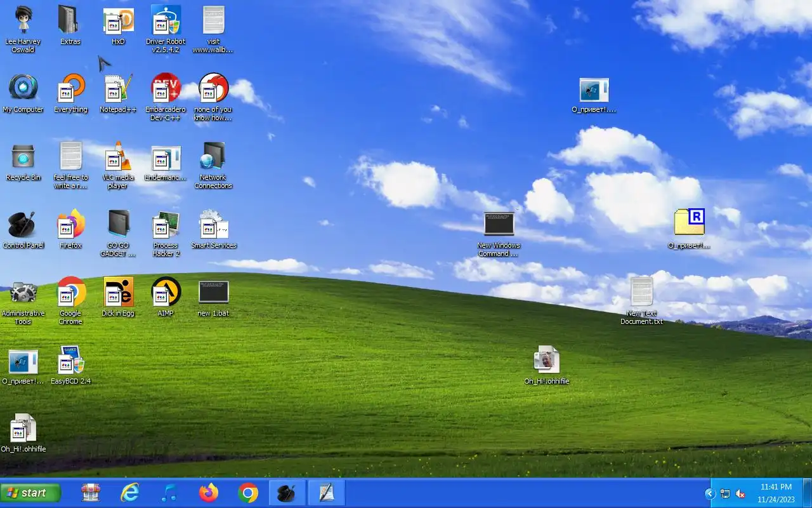Select Oh_Hi!.ohhifile with the generic document icon

tap(23, 433)
